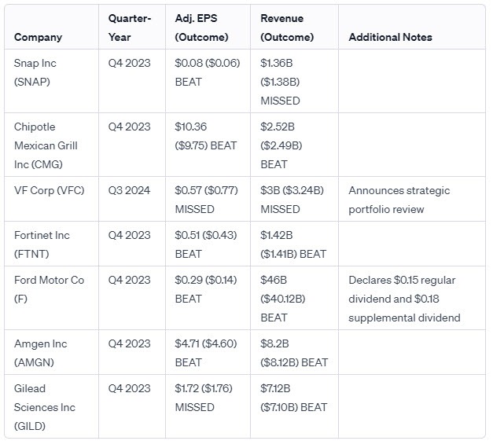Viewport: 493px width, 448px height.
Task: Click the Revenue (Outcome) column header
Action: click(287, 28)
